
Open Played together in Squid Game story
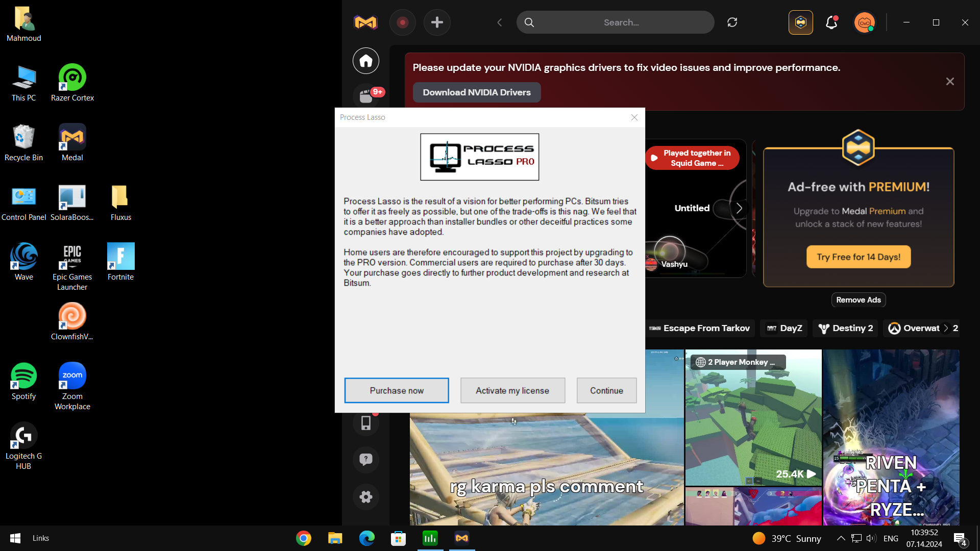tap(693, 158)
